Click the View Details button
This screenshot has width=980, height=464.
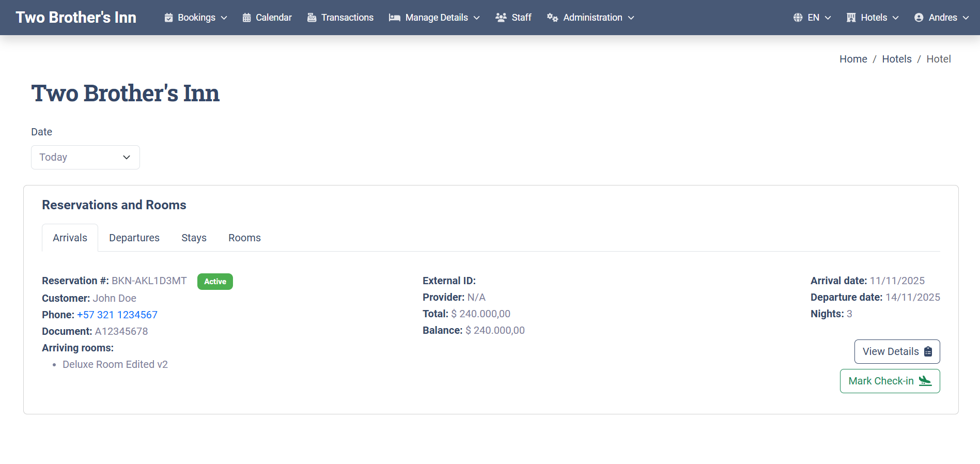897,351
